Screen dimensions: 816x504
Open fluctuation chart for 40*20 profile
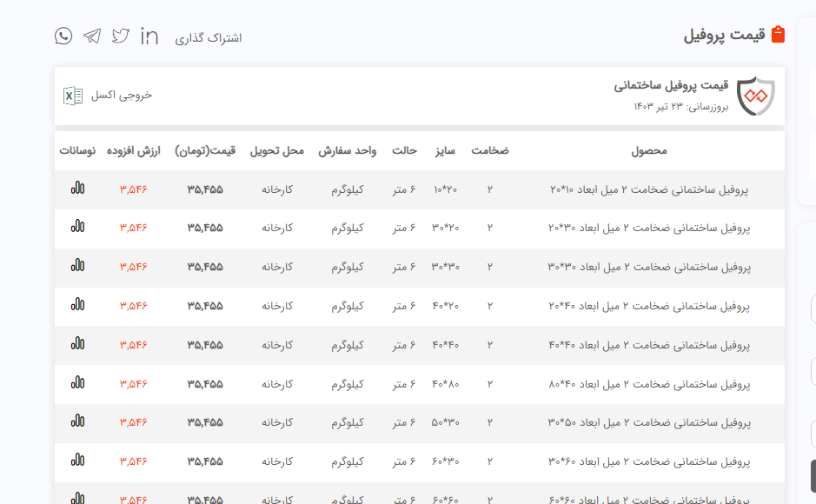point(78,305)
